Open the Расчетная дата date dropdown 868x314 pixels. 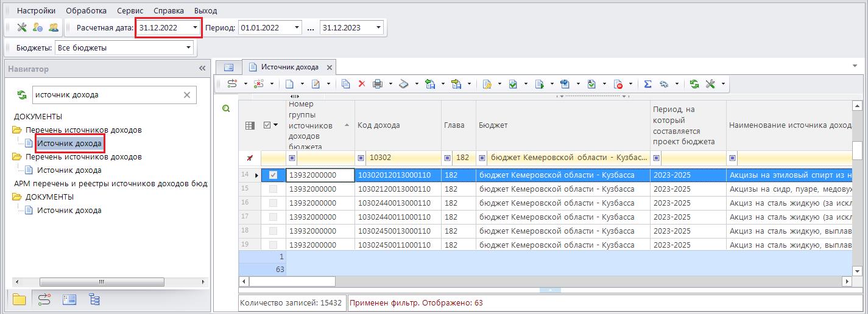195,27
